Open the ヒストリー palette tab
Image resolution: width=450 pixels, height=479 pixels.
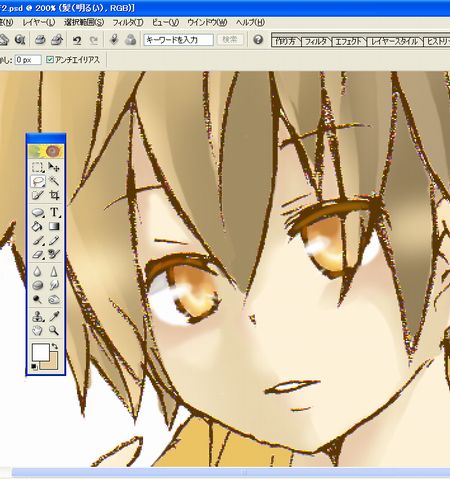click(x=437, y=41)
